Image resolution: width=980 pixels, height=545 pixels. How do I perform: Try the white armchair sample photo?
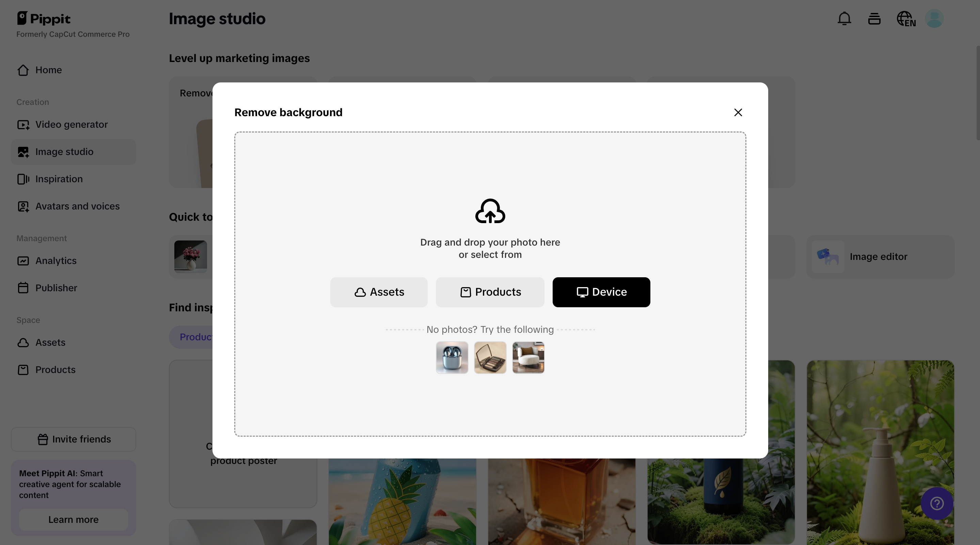click(x=528, y=357)
